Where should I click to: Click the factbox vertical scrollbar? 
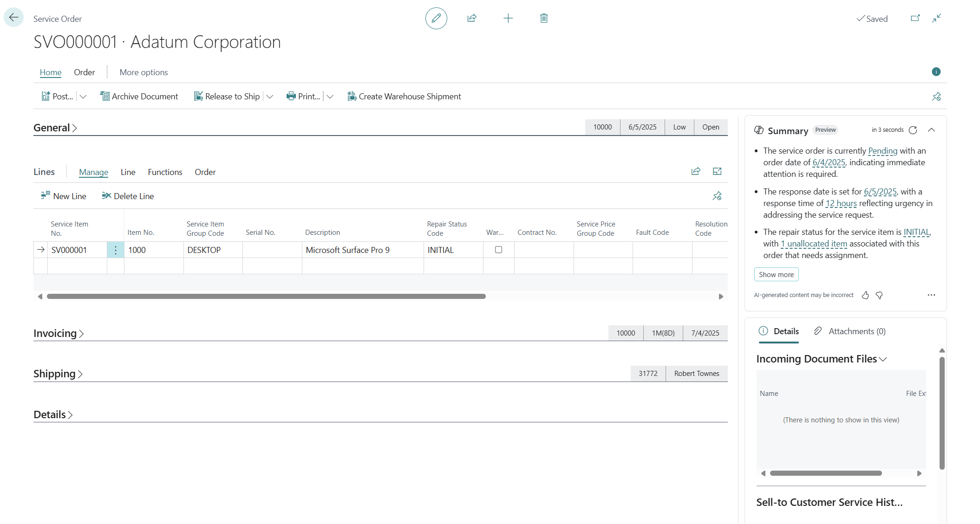click(942, 413)
